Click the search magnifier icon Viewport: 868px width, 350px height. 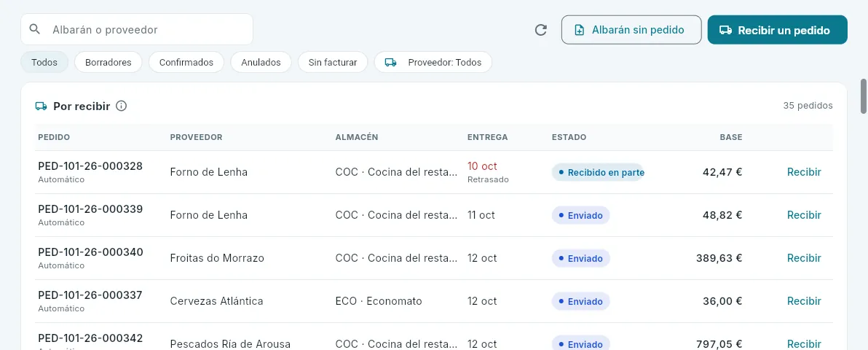35,29
